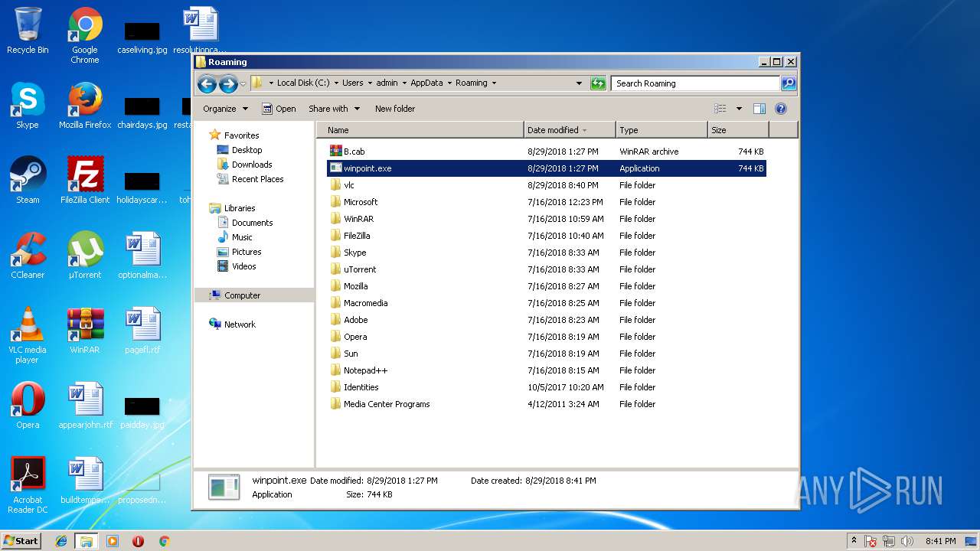Select Recycle Bin desktop icon

pos(28,31)
